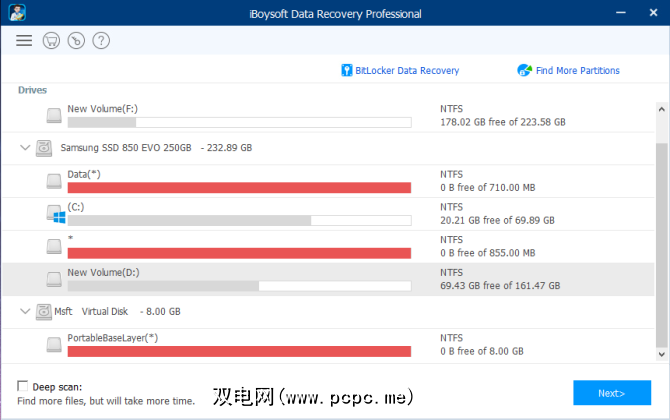Collapse the Msft Virtual Disk group

pyautogui.click(x=25, y=311)
